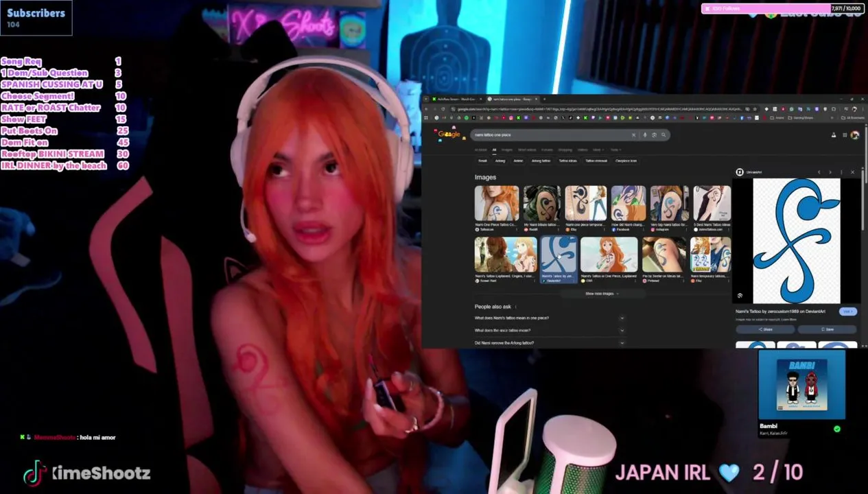Close the image preview panel
The image size is (868, 494).
(x=852, y=172)
